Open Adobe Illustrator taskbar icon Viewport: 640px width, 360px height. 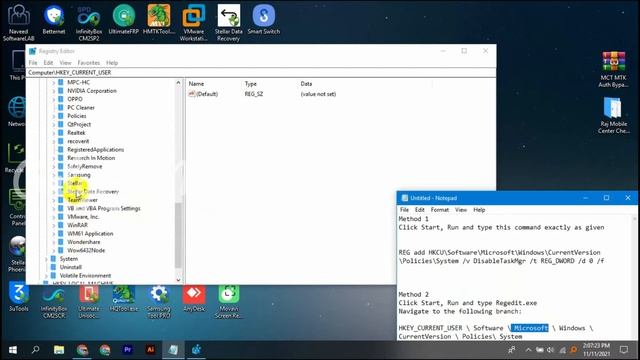tap(151, 350)
